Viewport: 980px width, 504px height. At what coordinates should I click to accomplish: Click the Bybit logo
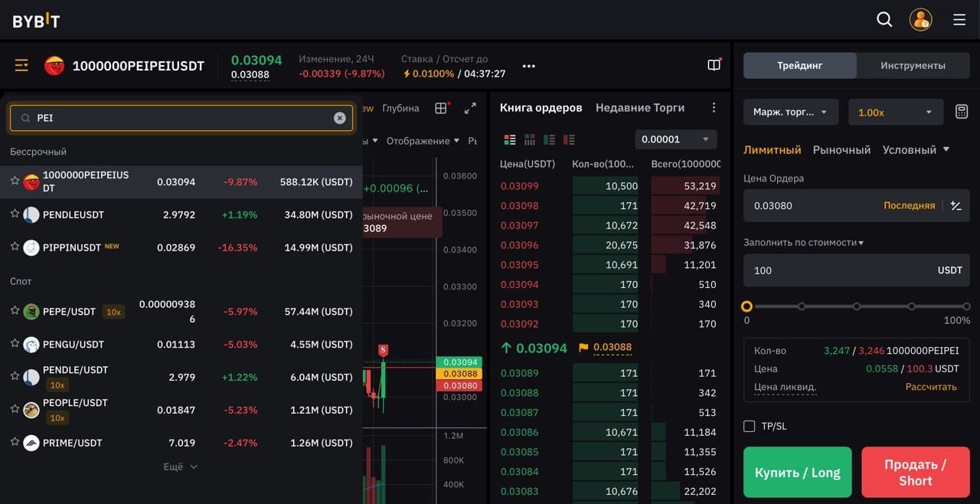click(x=36, y=20)
